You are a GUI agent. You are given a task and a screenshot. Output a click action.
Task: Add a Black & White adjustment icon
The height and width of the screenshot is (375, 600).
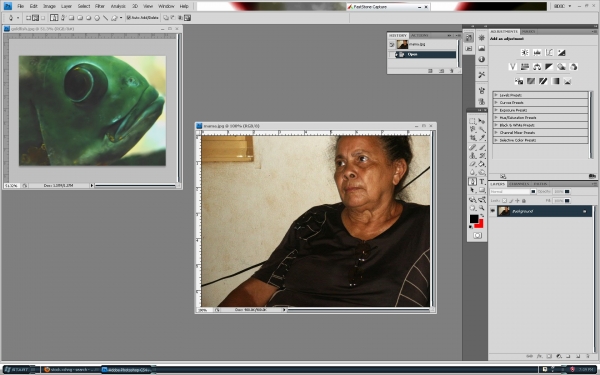[x=549, y=67]
